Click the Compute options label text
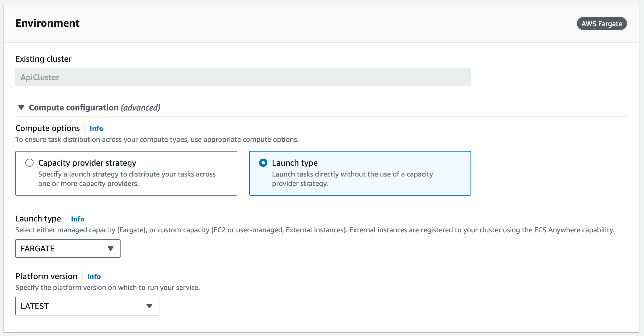 point(47,128)
